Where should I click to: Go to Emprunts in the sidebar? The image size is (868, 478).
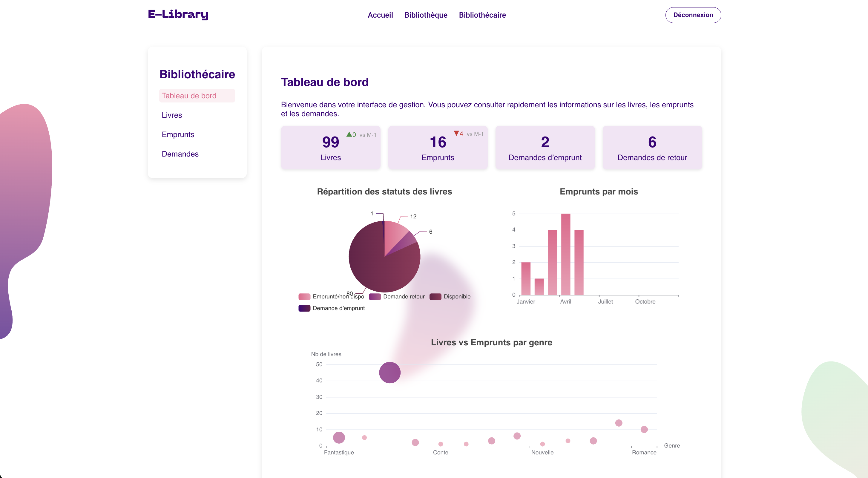[x=178, y=134]
